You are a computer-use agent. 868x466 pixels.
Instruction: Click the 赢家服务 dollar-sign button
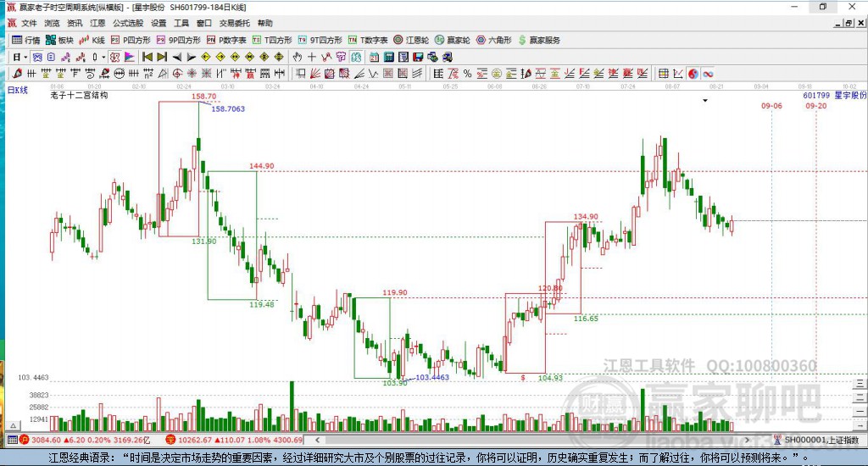click(x=539, y=40)
